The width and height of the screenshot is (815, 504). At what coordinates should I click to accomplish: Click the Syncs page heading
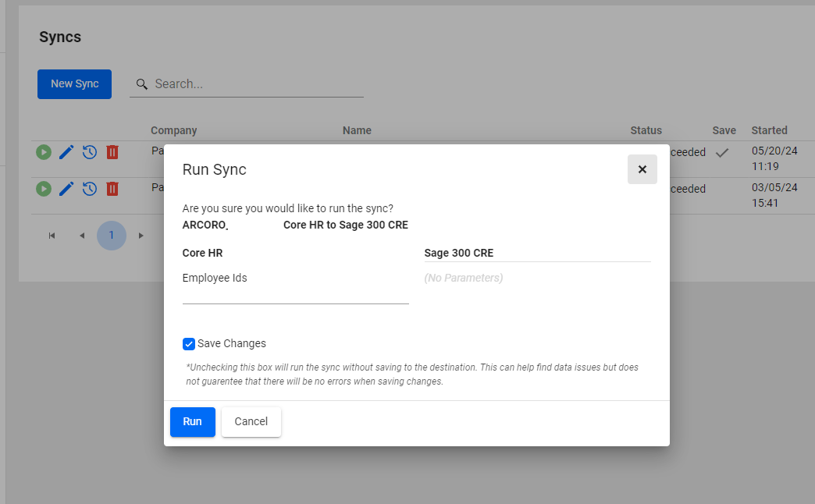point(60,37)
